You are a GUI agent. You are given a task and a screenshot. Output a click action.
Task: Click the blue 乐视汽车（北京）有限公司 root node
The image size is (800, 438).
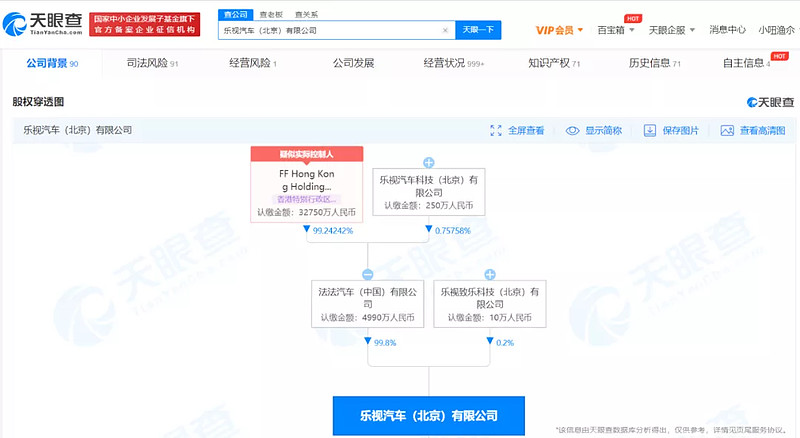tap(429, 416)
